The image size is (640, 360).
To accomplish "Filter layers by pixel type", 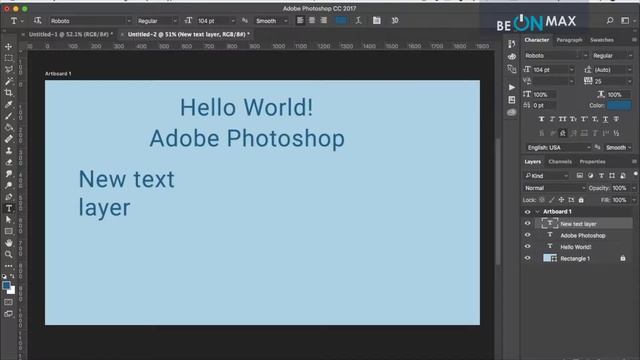I will point(580,176).
